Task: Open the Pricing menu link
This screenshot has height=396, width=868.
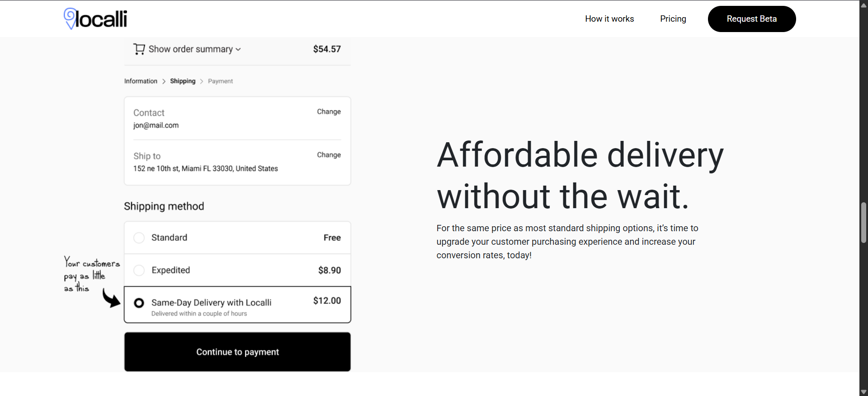Action: pos(673,19)
